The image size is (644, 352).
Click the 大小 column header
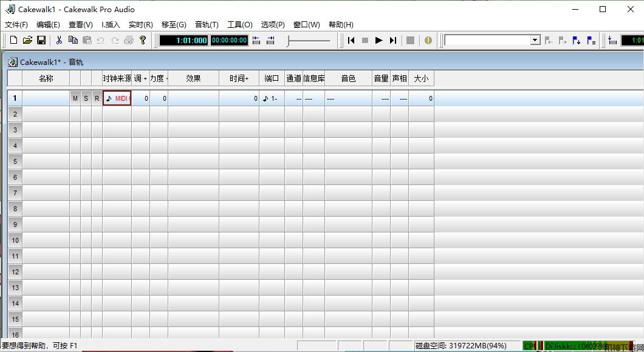tap(421, 78)
